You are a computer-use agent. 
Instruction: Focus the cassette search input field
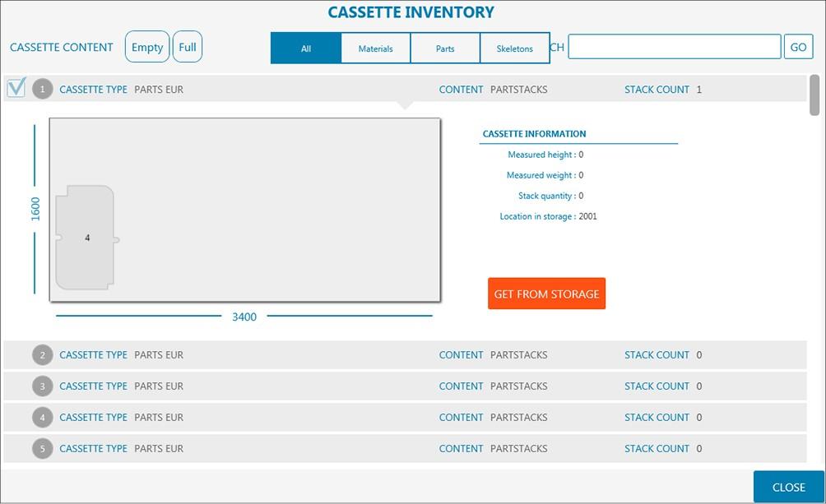tap(674, 47)
